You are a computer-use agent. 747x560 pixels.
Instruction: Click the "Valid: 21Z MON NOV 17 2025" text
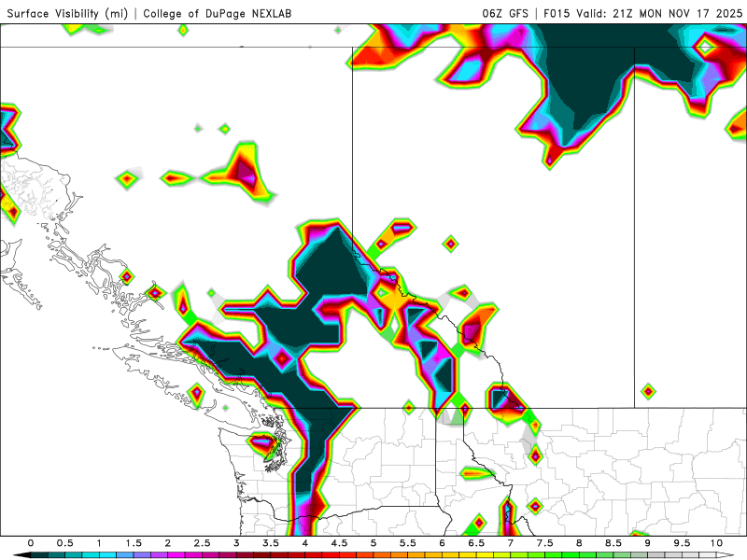[x=659, y=13]
